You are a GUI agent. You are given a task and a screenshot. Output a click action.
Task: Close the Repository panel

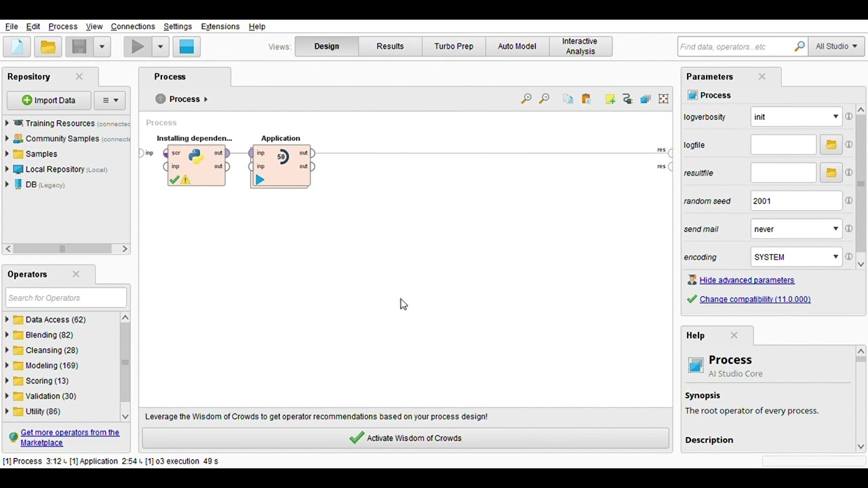tap(79, 77)
